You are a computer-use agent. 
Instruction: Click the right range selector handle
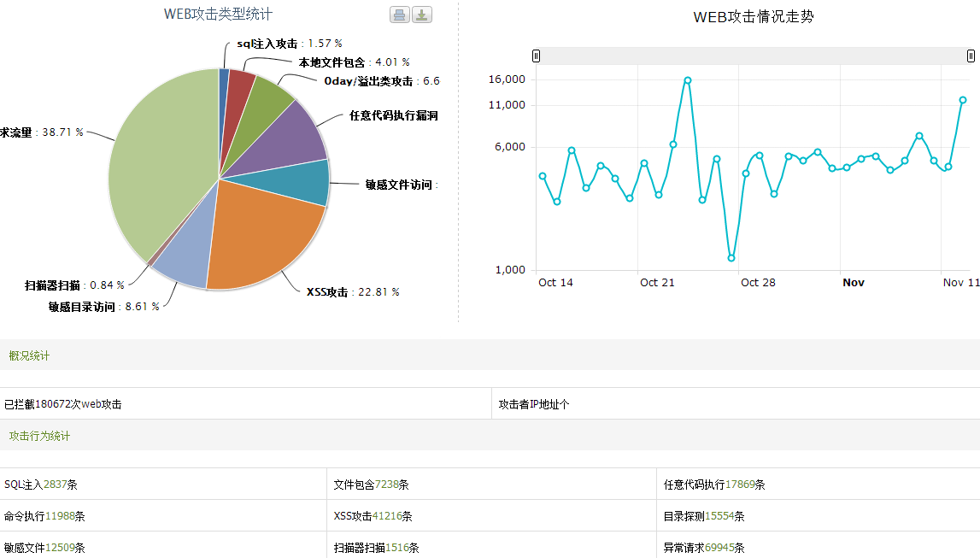click(971, 56)
